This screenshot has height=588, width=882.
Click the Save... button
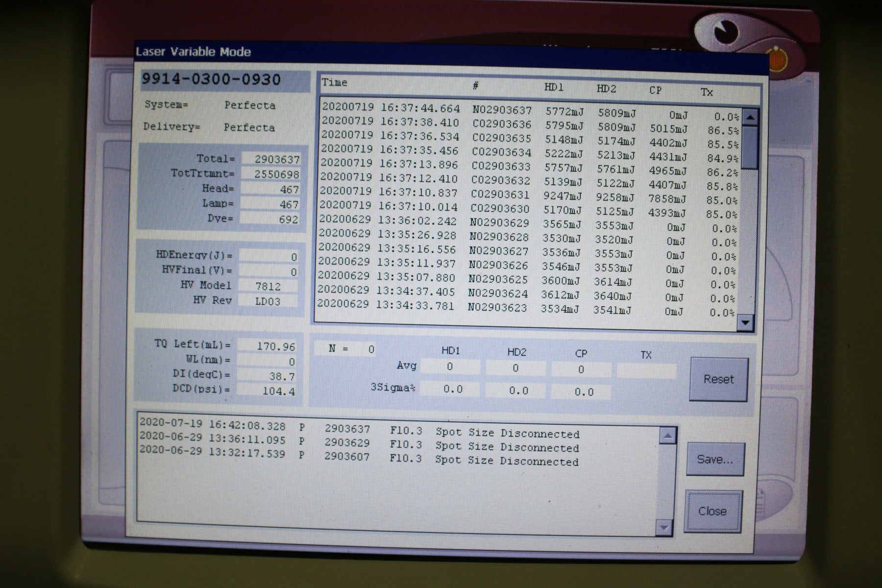pyautogui.click(x=715, y=459)
